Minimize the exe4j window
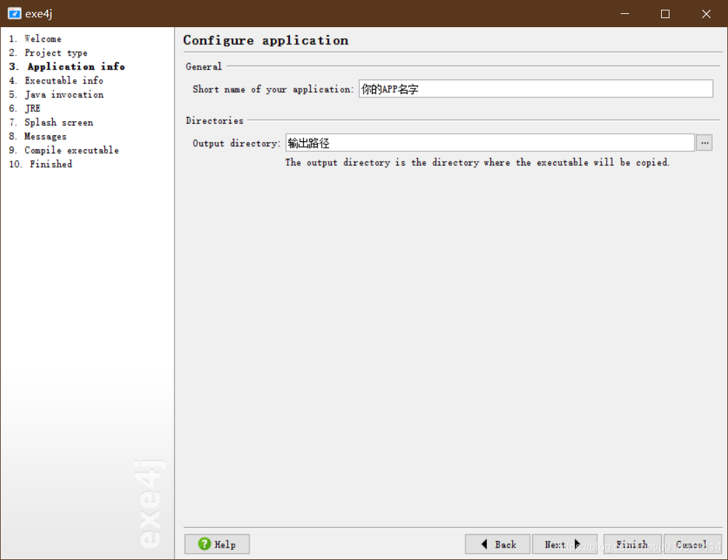This screenshot has height=560, width=728. coord(625,13)
